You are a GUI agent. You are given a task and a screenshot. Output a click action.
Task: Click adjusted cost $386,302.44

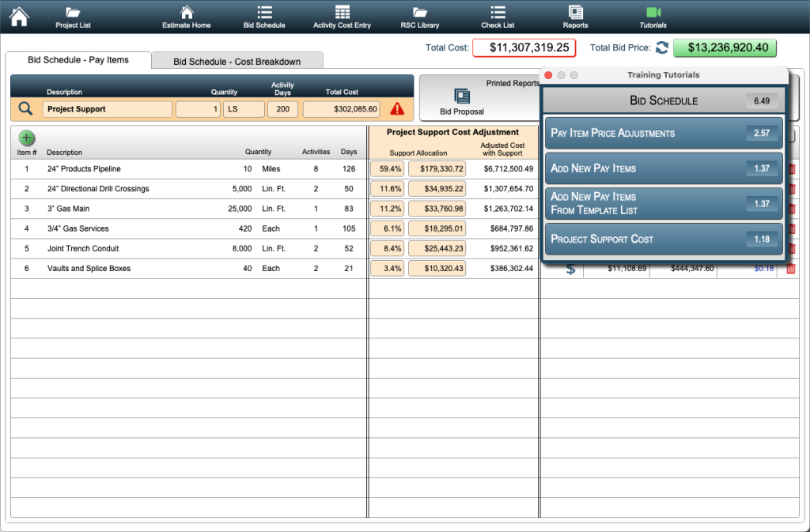(x=512, y=268)
